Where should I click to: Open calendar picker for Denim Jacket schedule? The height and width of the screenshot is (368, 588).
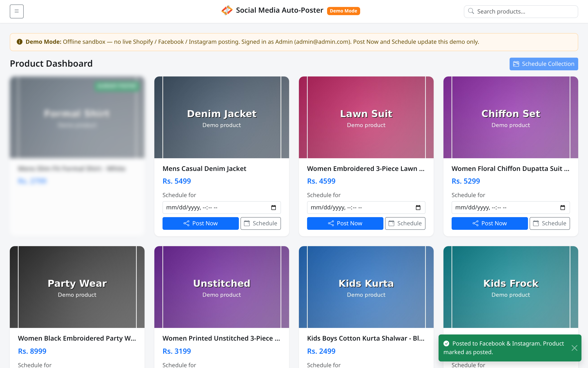(x=273, y=208)
